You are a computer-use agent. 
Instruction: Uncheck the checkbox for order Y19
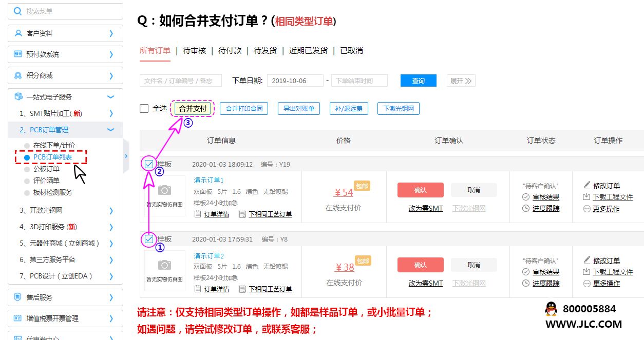149,164
